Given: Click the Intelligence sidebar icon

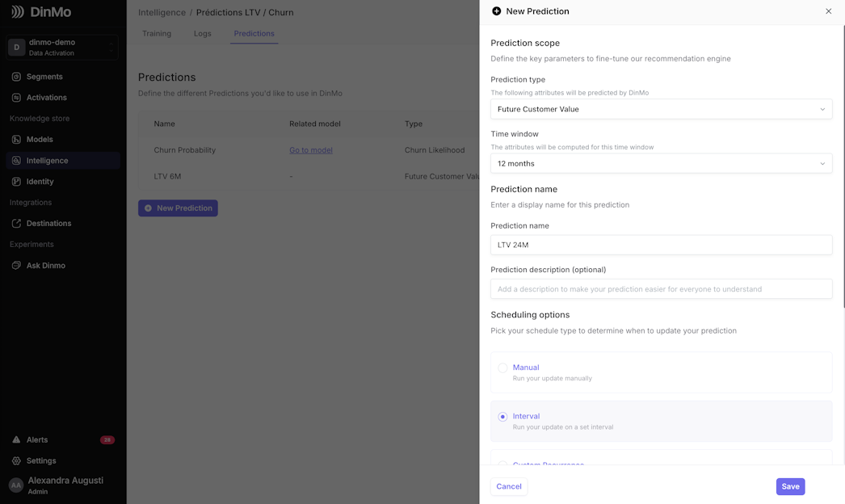Looking at the screenshot, I should coord(17,161).
